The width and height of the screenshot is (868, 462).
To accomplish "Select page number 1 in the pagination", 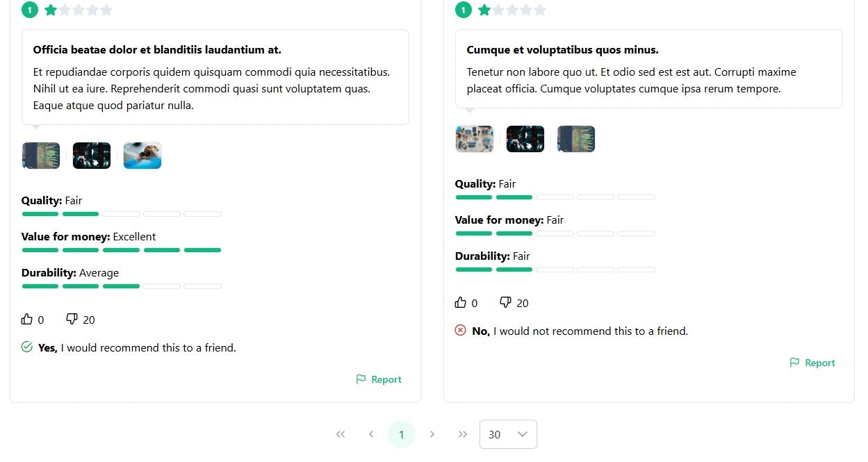I will 402,434.
